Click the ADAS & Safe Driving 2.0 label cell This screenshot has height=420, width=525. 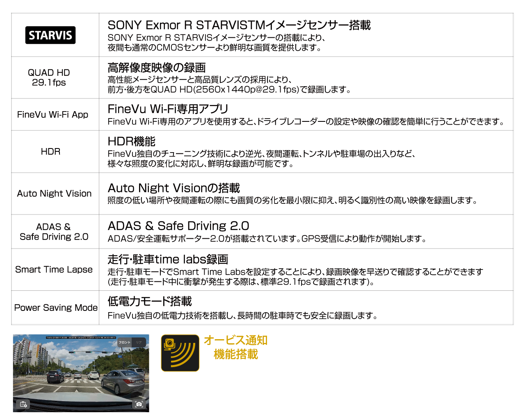click(x=55, y=232)
